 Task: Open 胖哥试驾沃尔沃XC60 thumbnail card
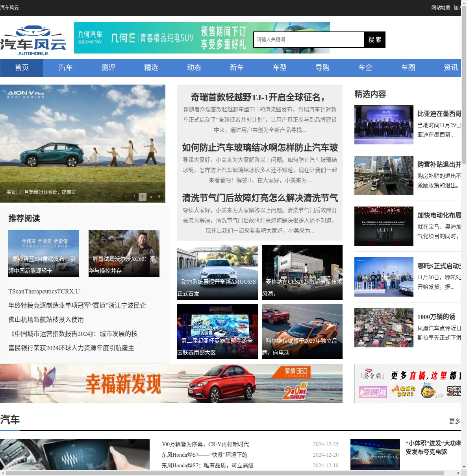(124, 253)
